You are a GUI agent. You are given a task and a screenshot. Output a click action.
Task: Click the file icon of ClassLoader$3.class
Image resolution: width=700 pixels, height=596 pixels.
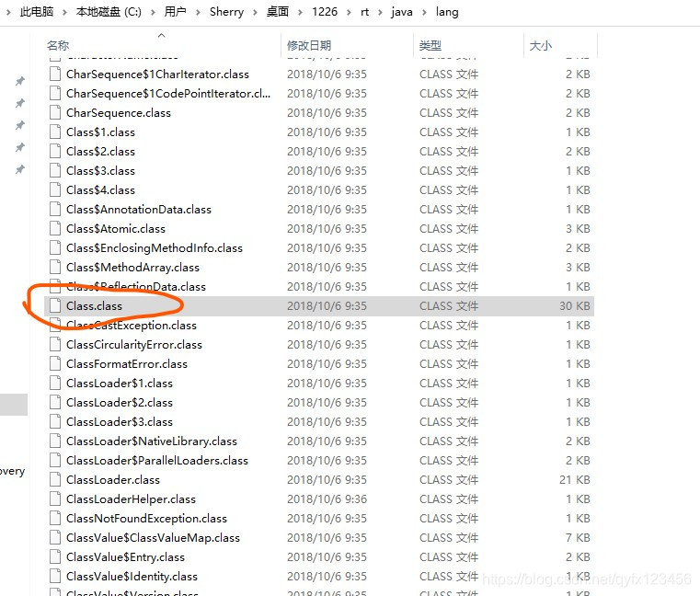[x=55, y=421]
